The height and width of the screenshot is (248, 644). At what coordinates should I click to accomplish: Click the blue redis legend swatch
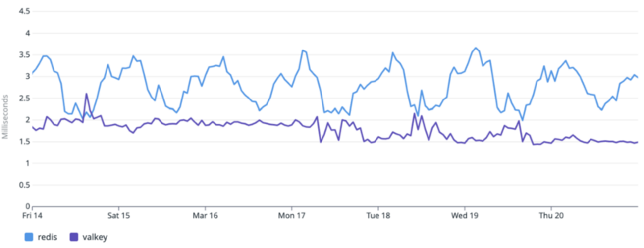[29, 237]
